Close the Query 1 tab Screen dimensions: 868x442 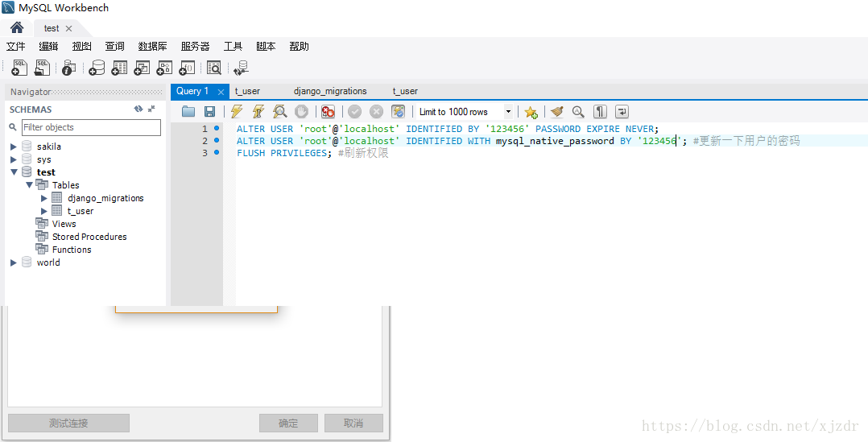coord(221,92)
